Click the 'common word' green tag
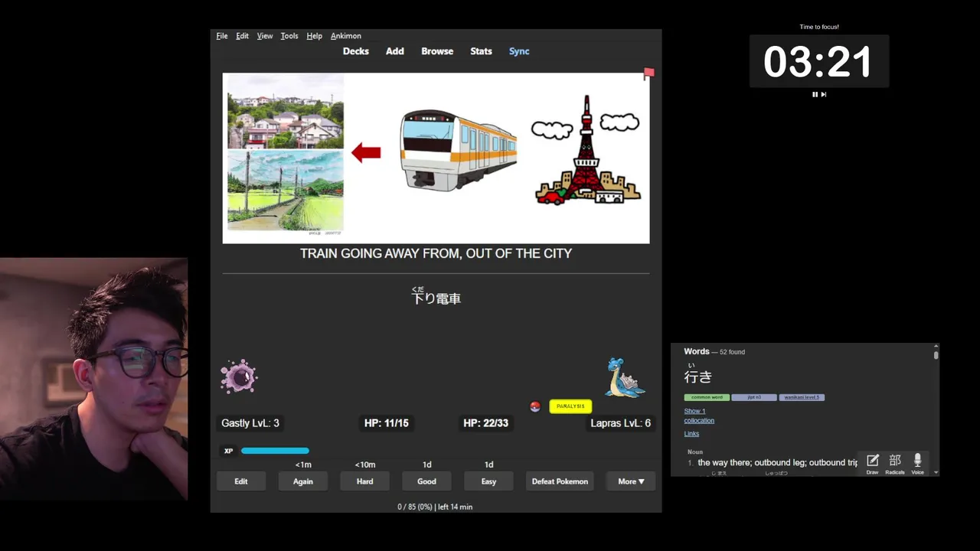The height and width of the screenshot is (551, 980). click(x=707, y=397)
